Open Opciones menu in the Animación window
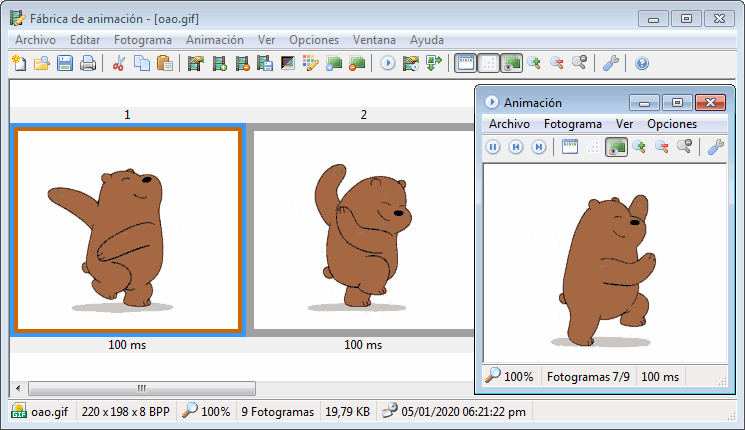This screenshot has width=745, height=430. [672, 124]
